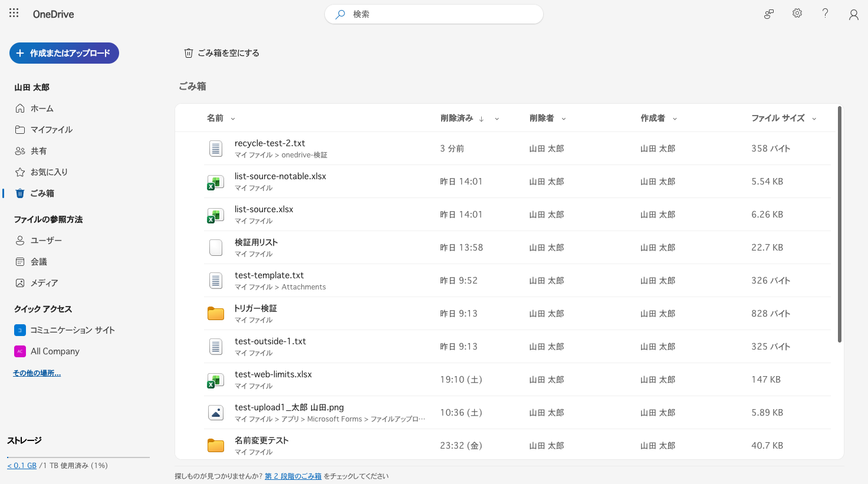868x484 pixels.
Task: Open the その他の場所... link
Action: point(37,373)
